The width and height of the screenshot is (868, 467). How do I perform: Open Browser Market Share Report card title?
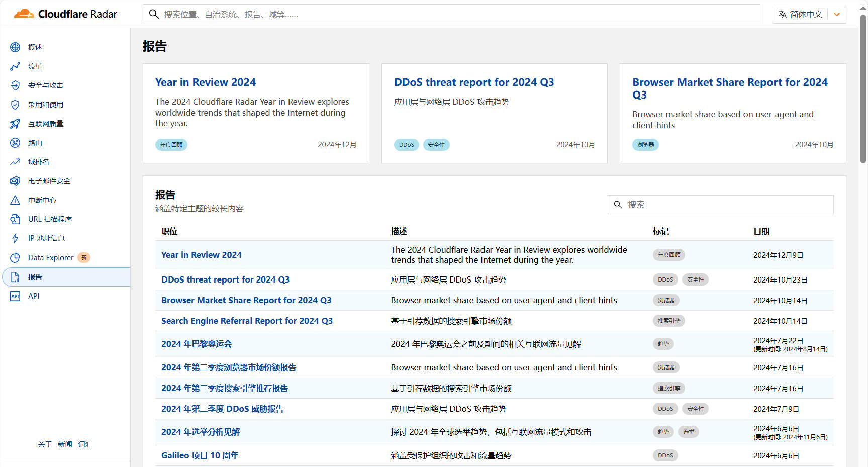(730, 88)
